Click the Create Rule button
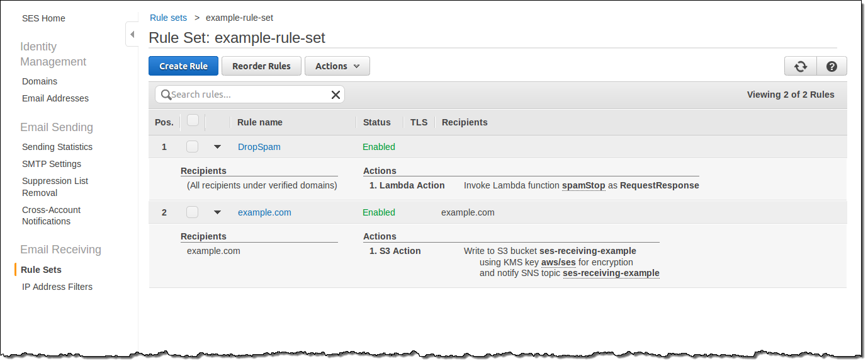Screen dimensions: 868x363 pos(183,66)
